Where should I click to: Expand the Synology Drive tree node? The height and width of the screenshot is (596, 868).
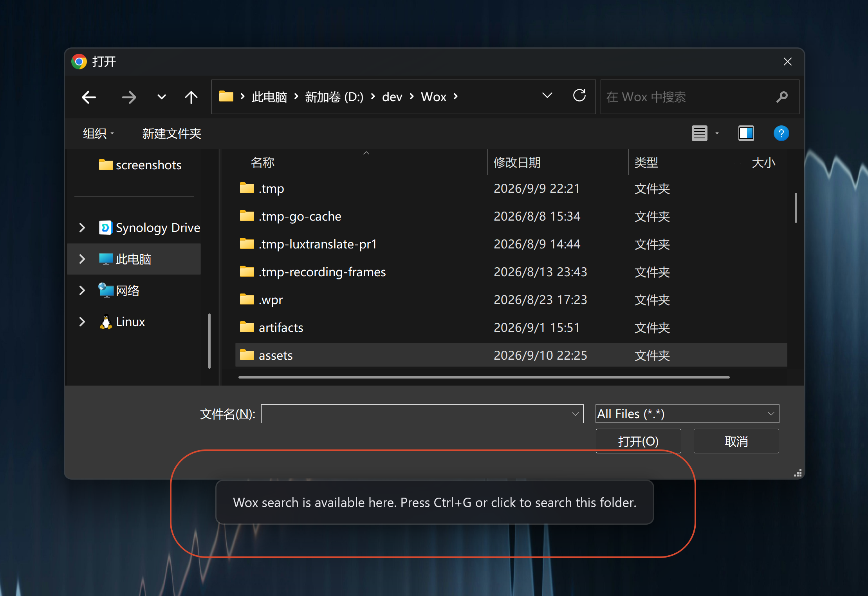coord(82,228)
